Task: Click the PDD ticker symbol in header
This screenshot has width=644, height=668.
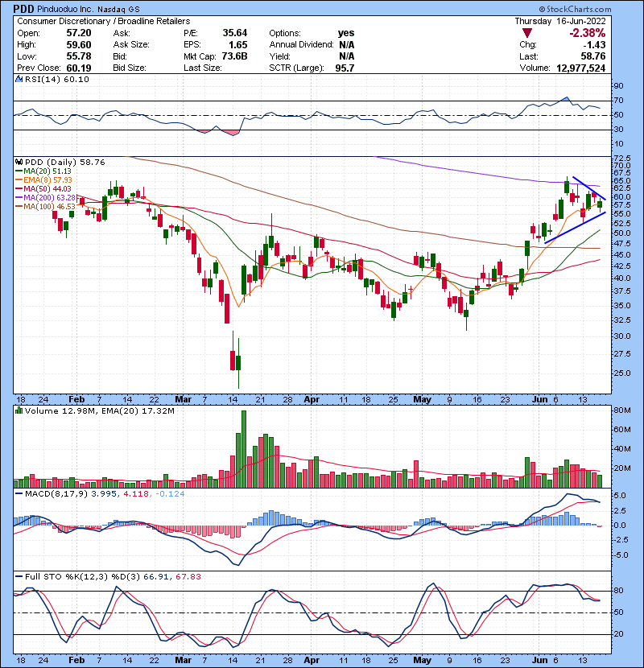Action: [24, 9]
